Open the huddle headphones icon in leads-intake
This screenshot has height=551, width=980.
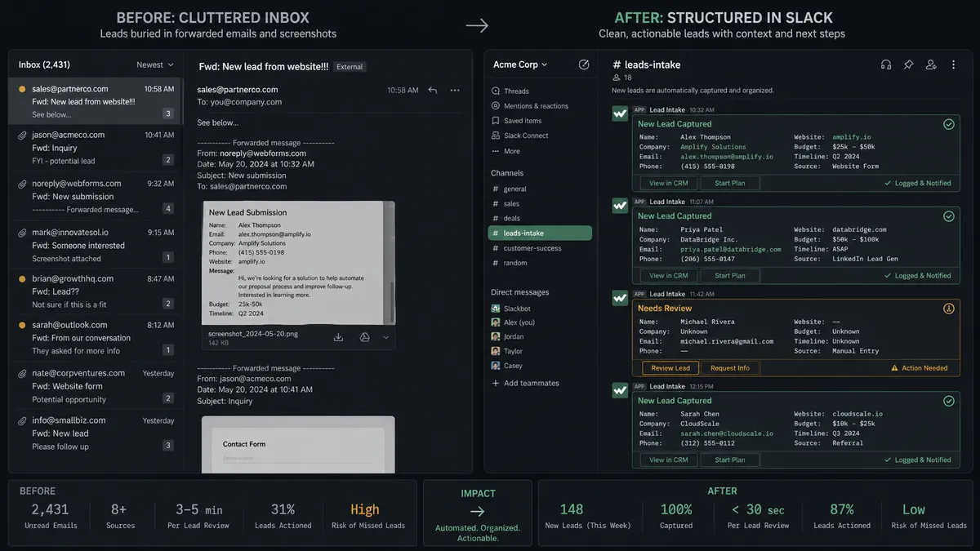[886, 64]
